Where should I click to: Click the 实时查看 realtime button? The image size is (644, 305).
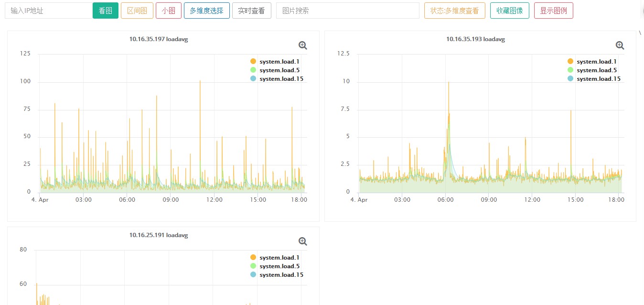pos(252,11)
